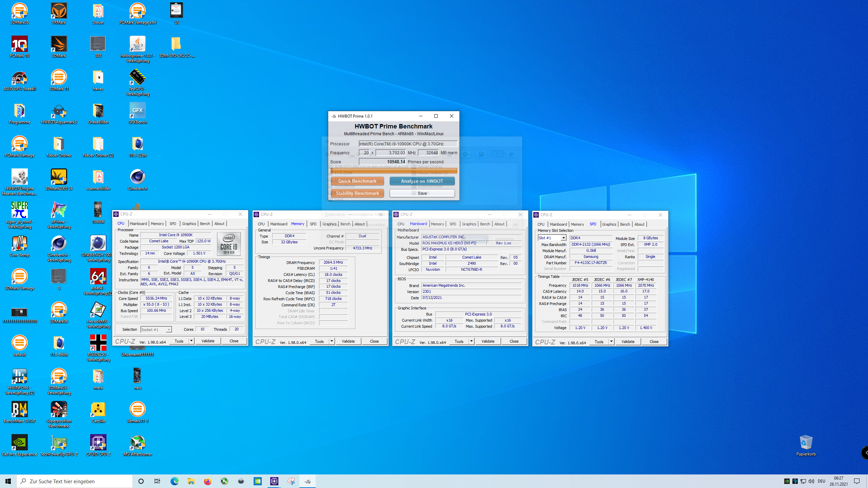Open File Explorer from taskbar
The width and height of the screenshot is (868, 488).
click(x=191, y=481)
